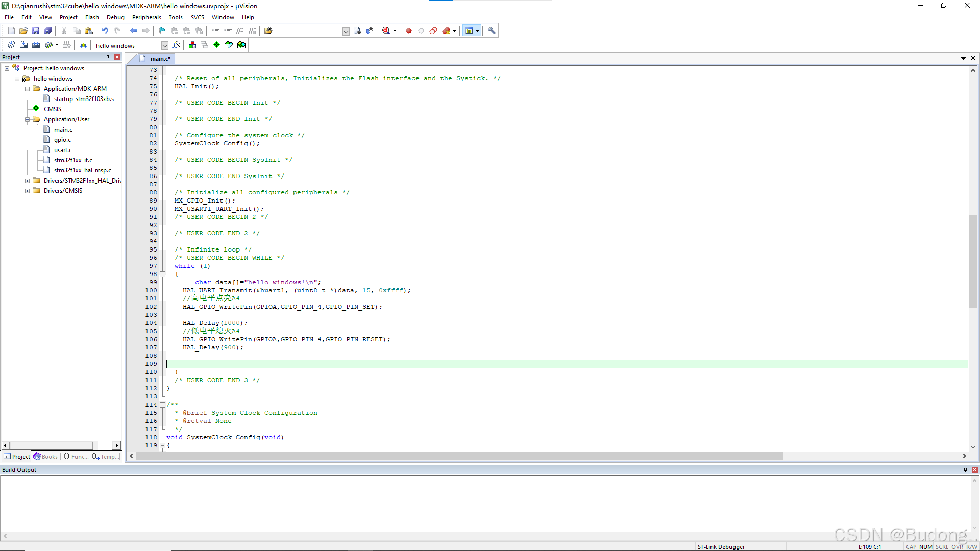Viewport: 980px width, 551px height.
Task: Pin the Project window
Action: tap(108, 57)
